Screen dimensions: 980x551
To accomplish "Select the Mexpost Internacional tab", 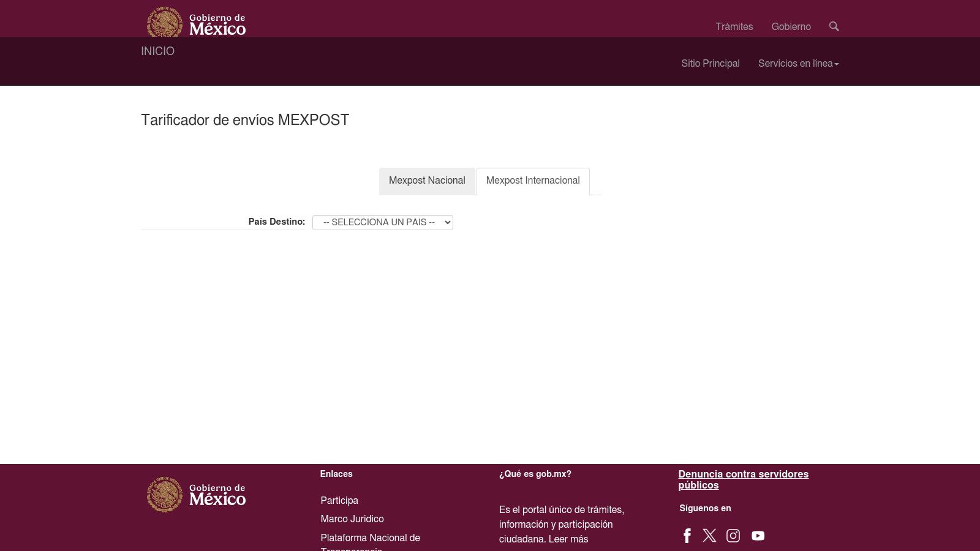I will coord(532,181).
